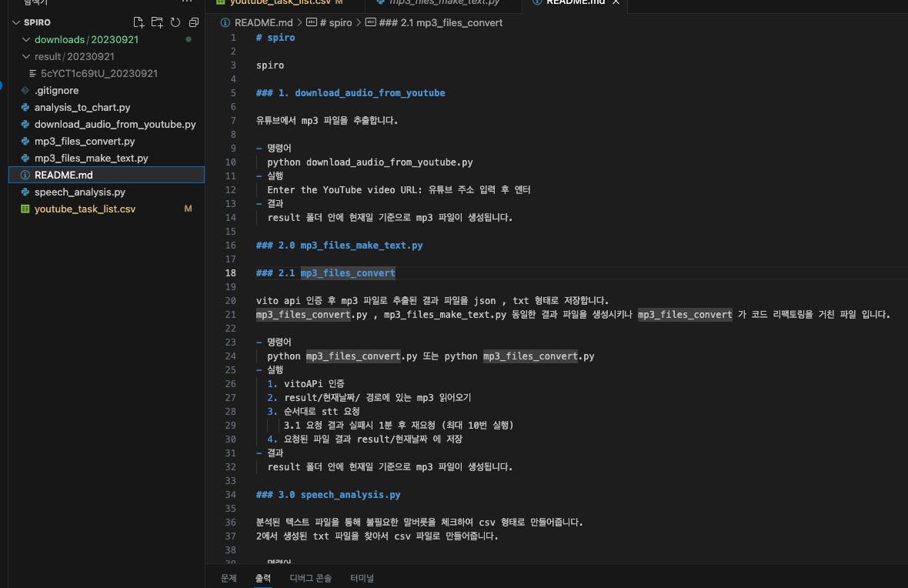Click the info icon beside README.md in explorer
The width and height of the screenshot is (908, 588).
[x=25, y=175]
